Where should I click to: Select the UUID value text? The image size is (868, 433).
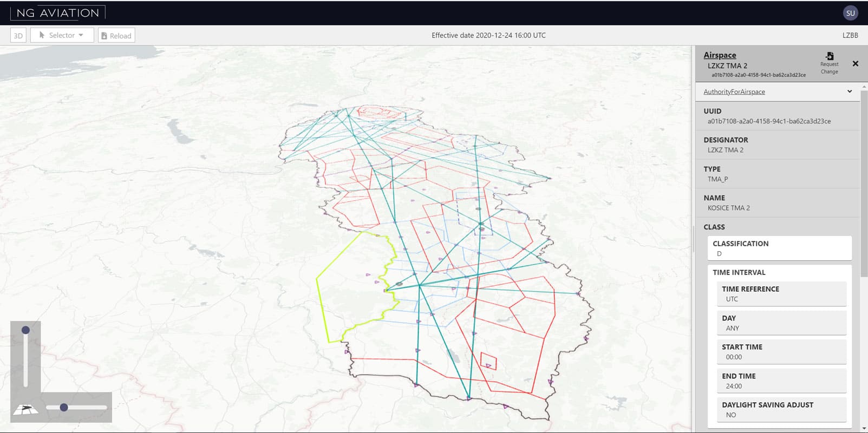click(x=769, y=121)
